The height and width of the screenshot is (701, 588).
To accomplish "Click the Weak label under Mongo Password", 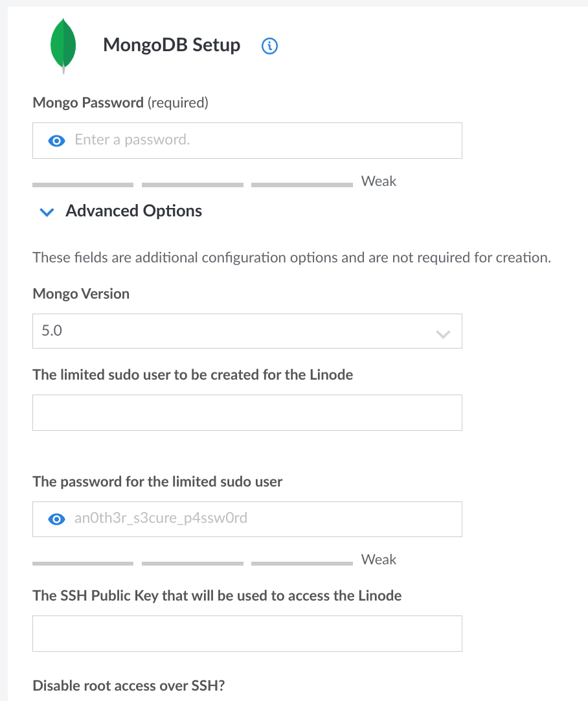I will (379, 181).
